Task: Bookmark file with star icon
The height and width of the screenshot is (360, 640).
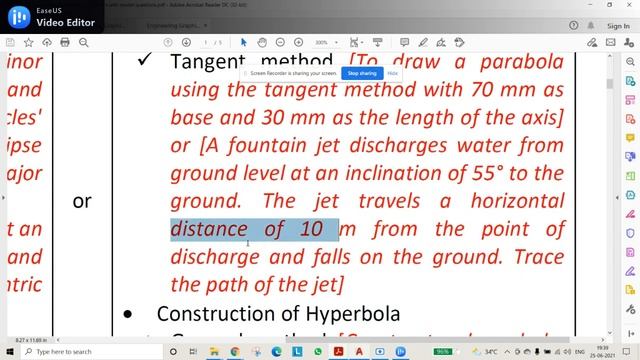Action: [29, 42]
